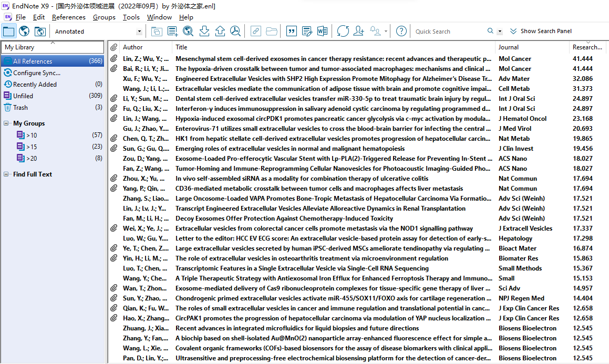This screenshot has height=364, width=609.
Task: Click author cell 'Zhuang, J.; Xia...'
Action: [x=146, y=328]
